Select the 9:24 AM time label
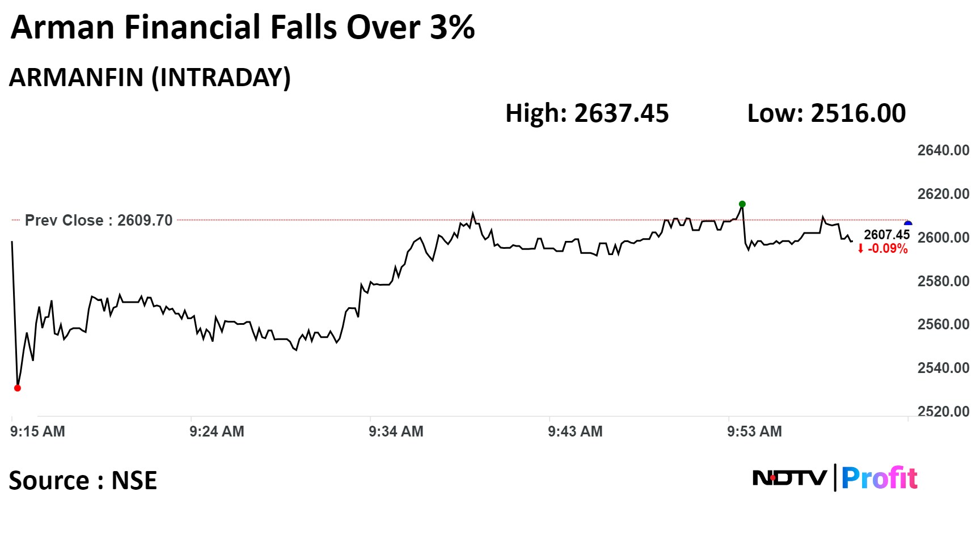This screenshot has width=980, height=551. [217, 431]
